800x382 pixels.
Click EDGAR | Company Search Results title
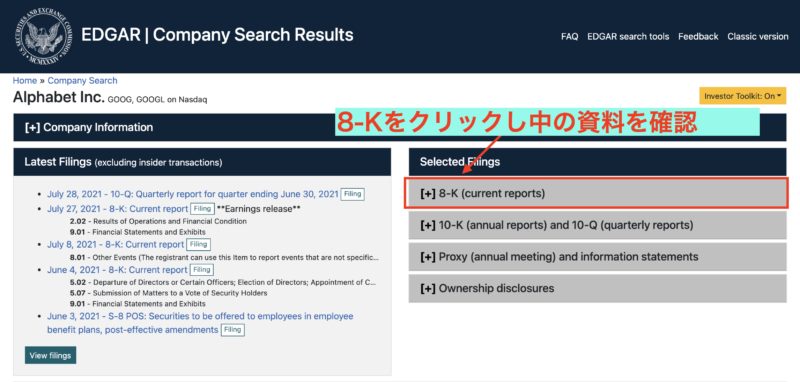[217, 35]
